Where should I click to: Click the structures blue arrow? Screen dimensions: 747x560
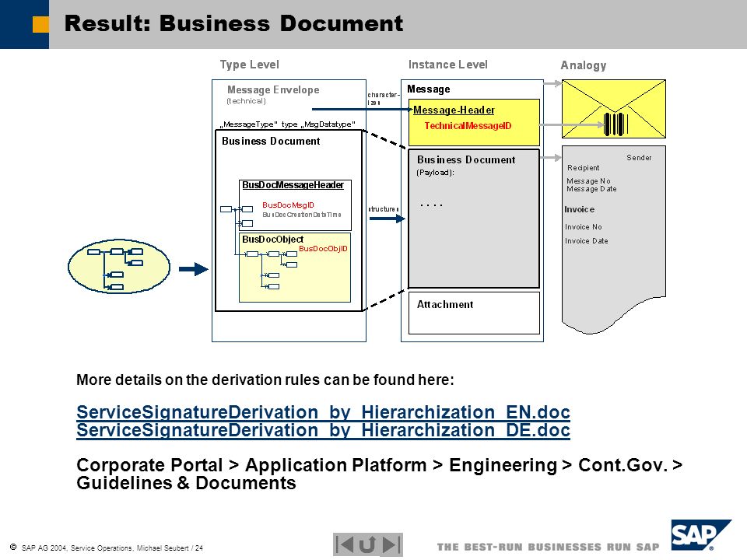click(x=388, y=219)
